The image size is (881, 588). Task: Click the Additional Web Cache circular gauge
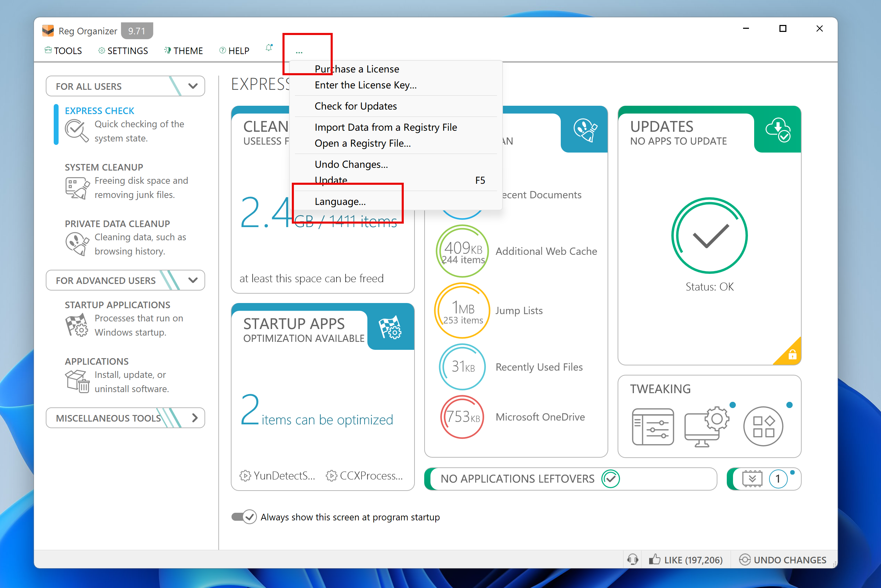click(x=463, y=251)
